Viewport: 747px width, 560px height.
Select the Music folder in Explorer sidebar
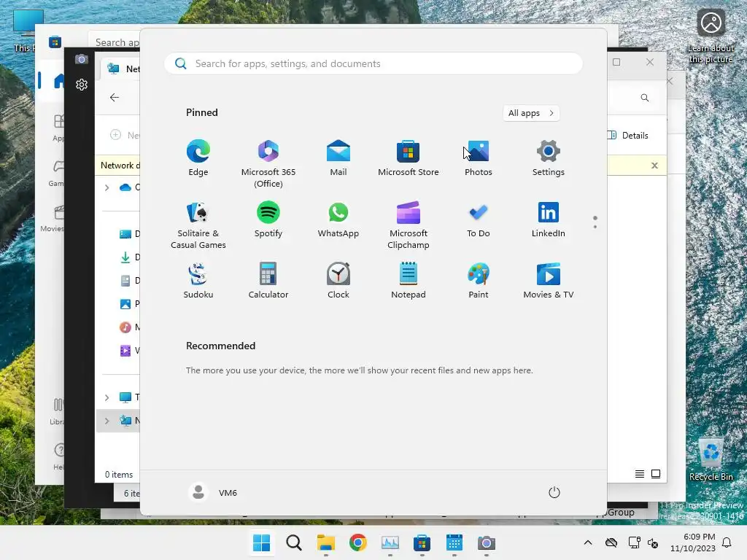point(129,327)
